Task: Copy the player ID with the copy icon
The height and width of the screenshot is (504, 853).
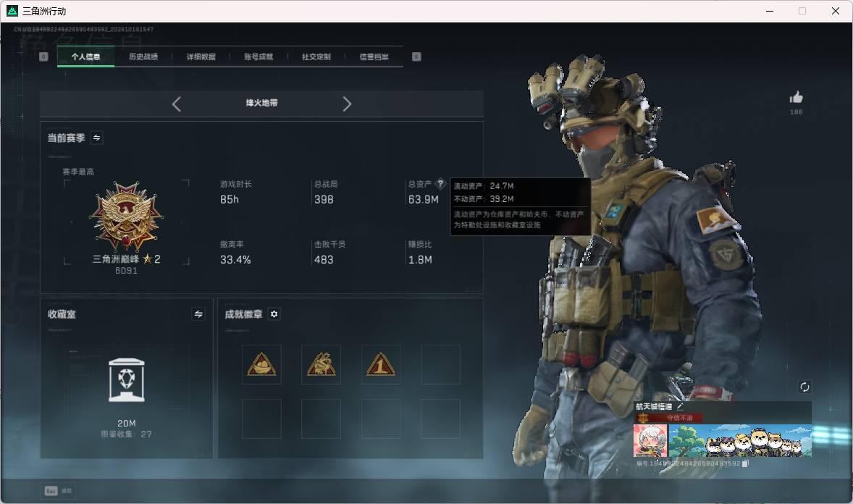Action: (x=745, y=463)
